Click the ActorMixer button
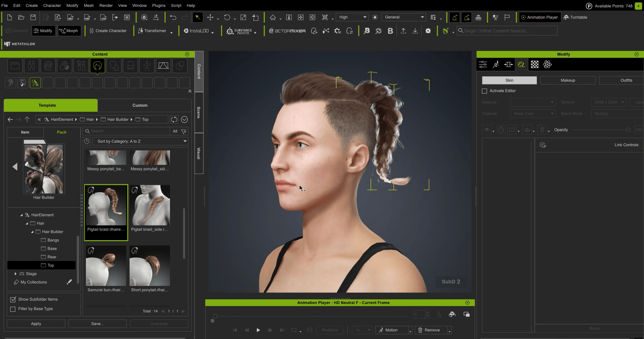644x339 pixels. [287, 31]
